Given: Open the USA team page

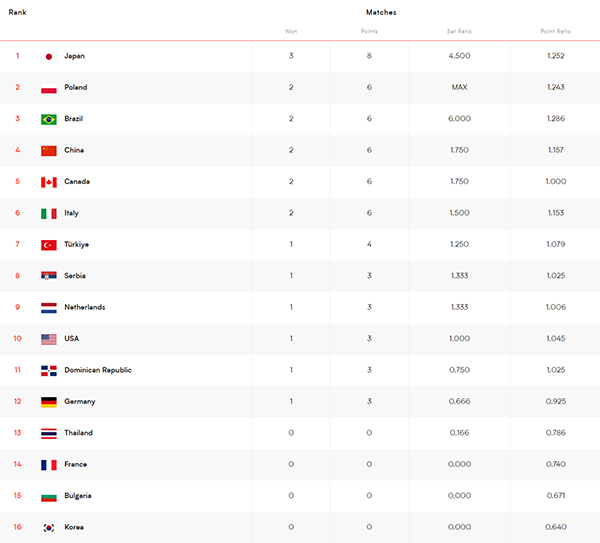Looking at the screenshot, I should (72, 338).
